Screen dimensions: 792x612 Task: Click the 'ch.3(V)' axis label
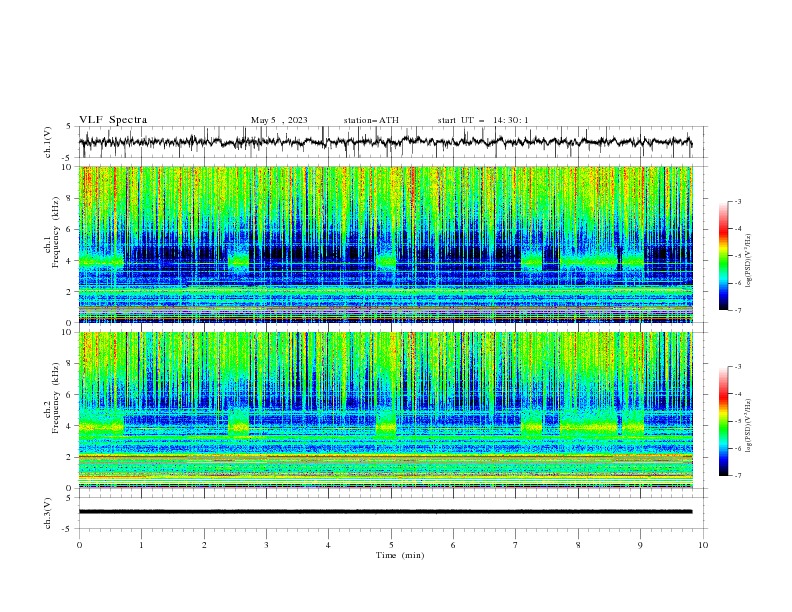pos(48,513)
